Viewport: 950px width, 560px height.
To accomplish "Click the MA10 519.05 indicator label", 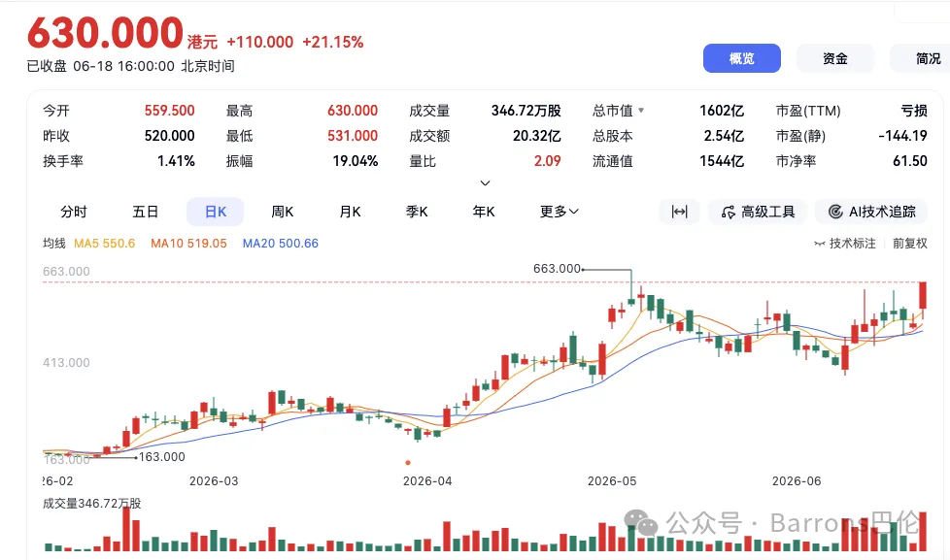I will [x=188, y=244].
